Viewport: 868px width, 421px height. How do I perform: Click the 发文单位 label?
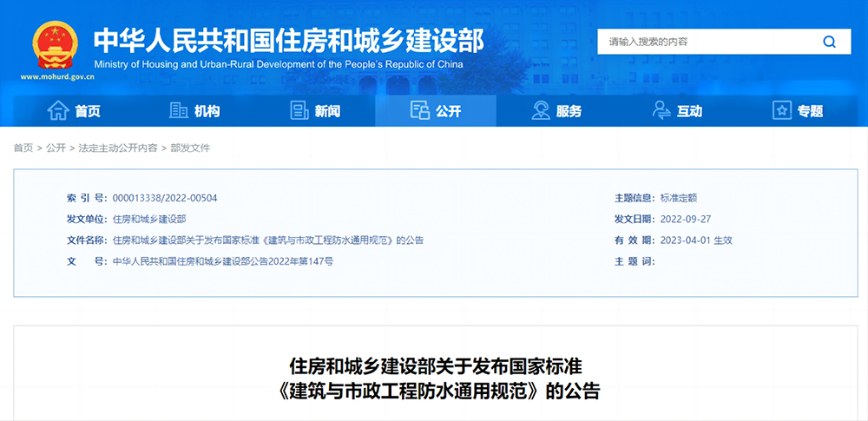click(88, 219)
